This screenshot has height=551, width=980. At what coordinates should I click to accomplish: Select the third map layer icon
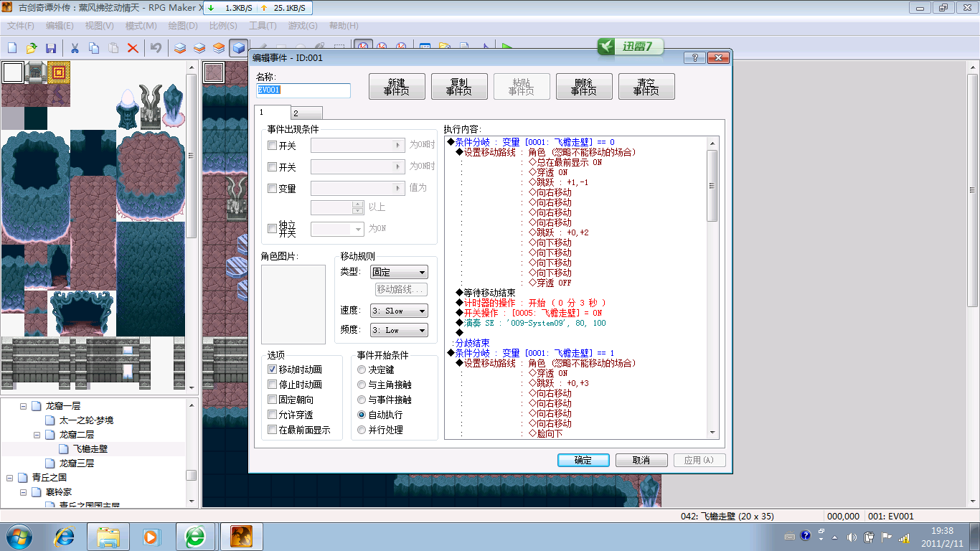click(219, 48)
